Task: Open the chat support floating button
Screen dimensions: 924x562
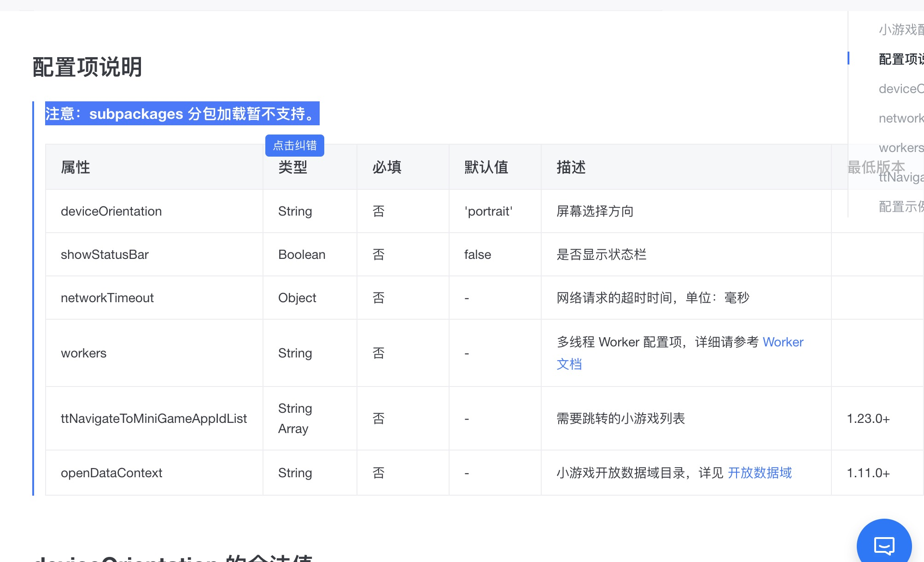Action: tap(884, 545)
